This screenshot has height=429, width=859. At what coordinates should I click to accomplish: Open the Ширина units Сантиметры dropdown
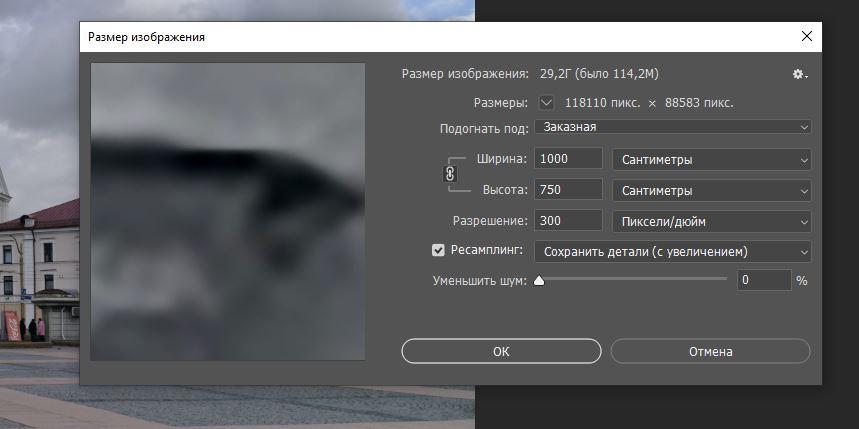click(x=711, y=160)
